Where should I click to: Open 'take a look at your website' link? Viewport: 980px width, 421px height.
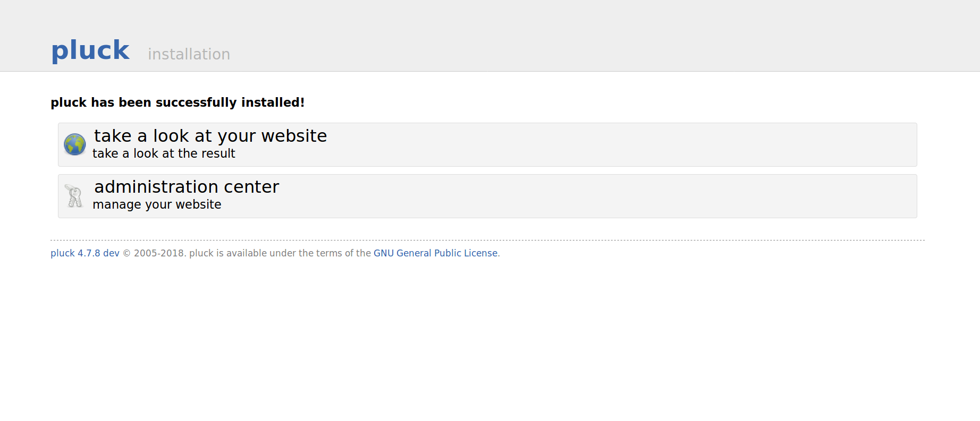[210, 136]
